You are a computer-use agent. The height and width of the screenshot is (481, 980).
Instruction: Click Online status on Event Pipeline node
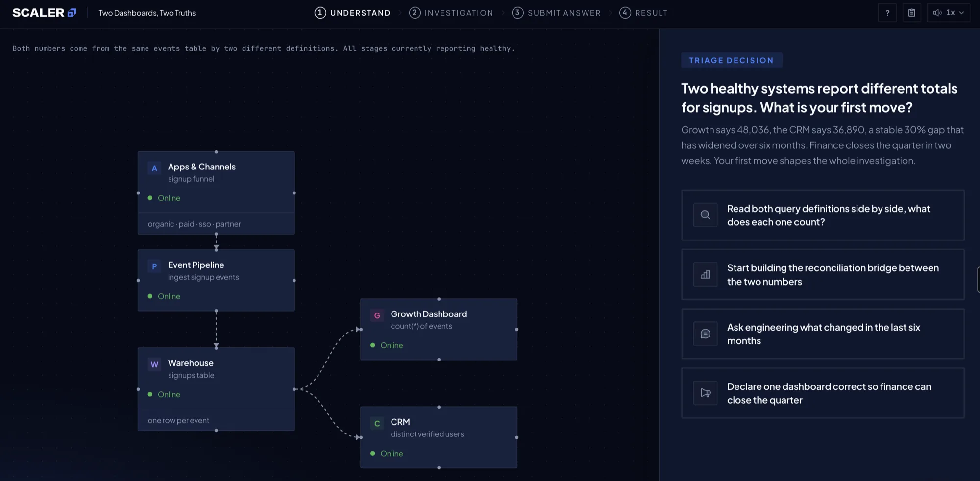click(x=164, y=296)
